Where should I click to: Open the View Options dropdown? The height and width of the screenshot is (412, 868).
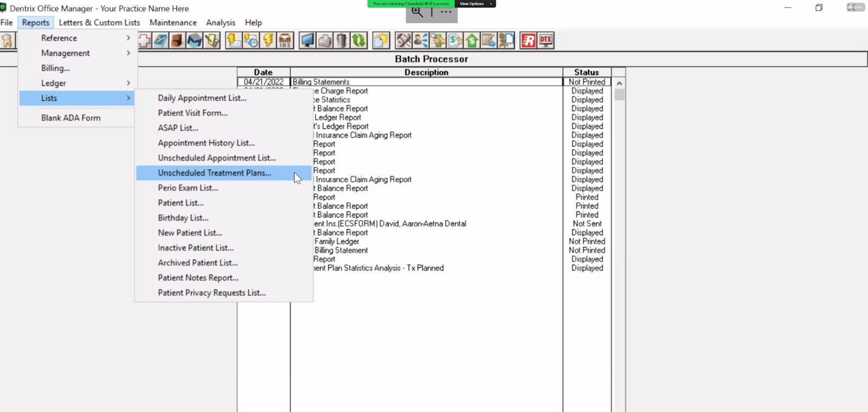476,4
